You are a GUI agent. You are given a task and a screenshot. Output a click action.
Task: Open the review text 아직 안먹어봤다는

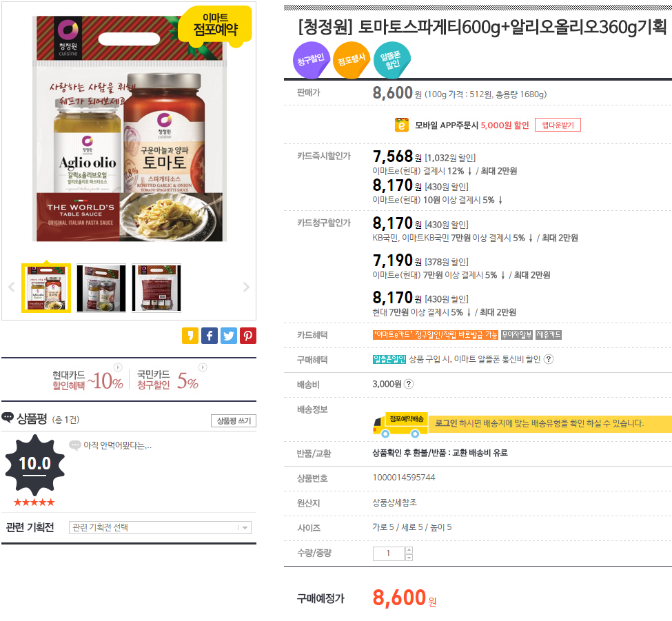(117, 446)
